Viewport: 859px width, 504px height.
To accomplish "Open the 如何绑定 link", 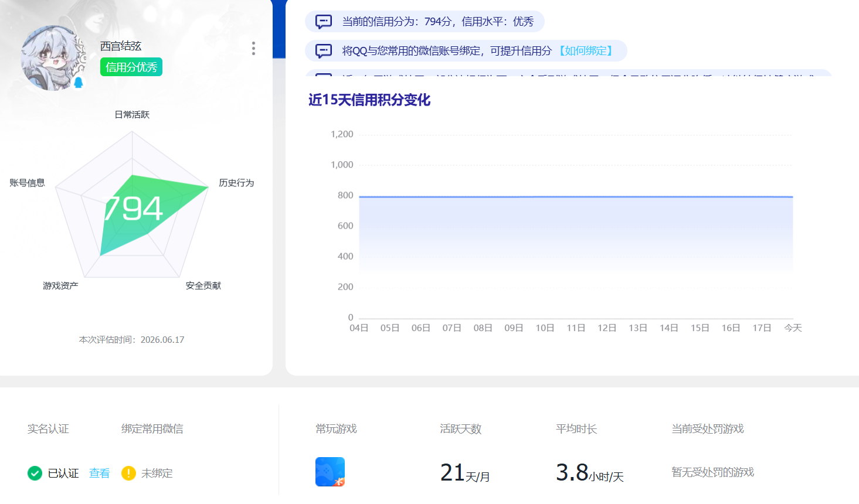I will (x=586, y=51).
